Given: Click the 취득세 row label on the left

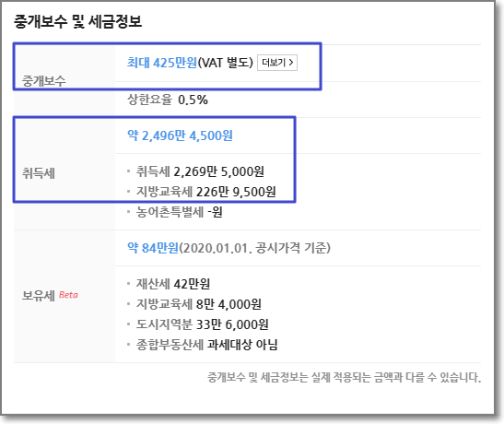Looking at the screenshot, I should pyautogui.click(x=39, y=173).
